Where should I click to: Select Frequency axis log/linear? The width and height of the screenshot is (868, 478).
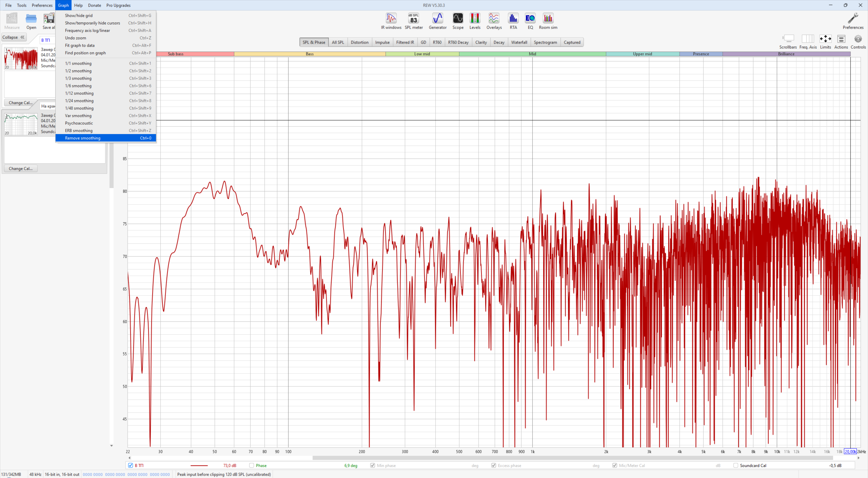[x=106, y=30]
